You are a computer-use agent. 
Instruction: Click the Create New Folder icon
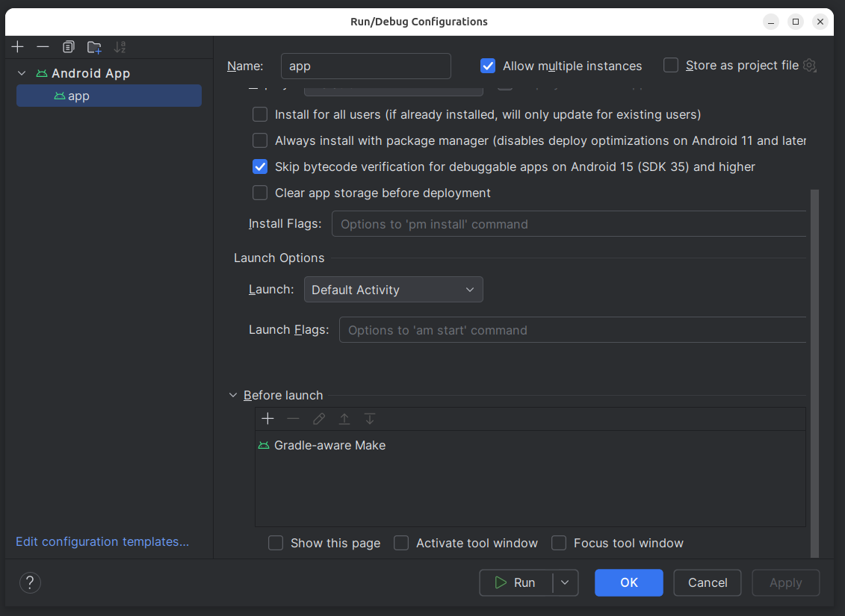pyautogui.click(x=94, y=47)
